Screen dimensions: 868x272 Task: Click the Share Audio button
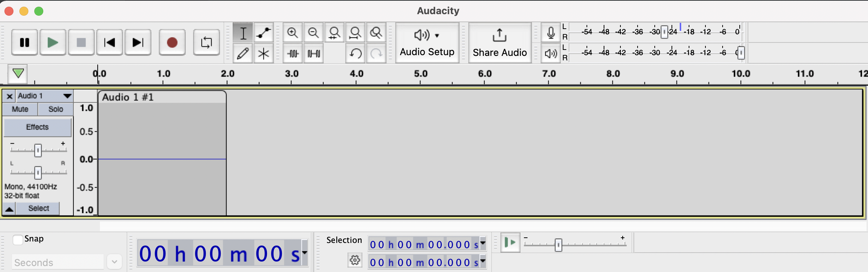coord(500,43)
